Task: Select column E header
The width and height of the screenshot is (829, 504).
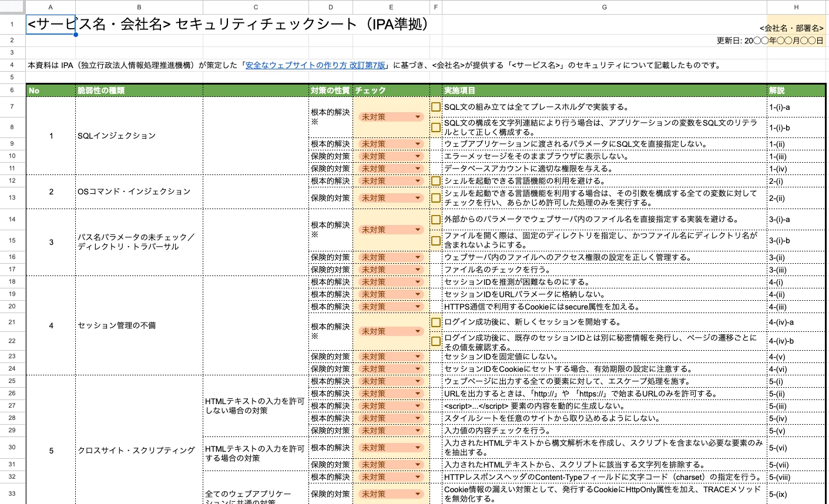Action: coord(391,7)
